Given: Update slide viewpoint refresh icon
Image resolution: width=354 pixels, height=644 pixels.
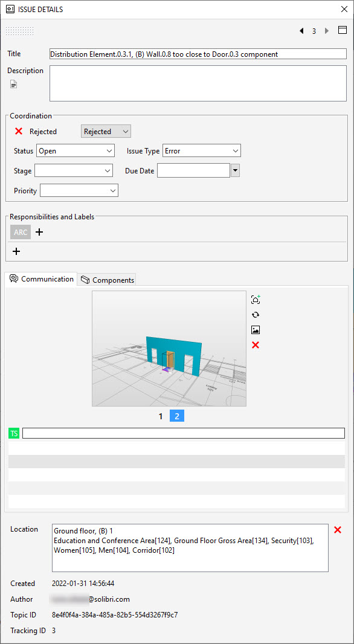Looking at the screenshot, I should [x=256, y=315].
